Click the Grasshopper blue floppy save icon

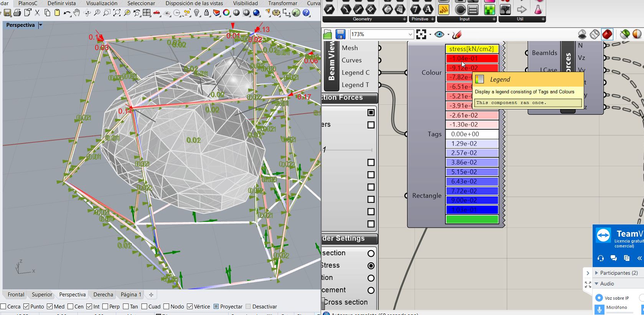(340, 35)
